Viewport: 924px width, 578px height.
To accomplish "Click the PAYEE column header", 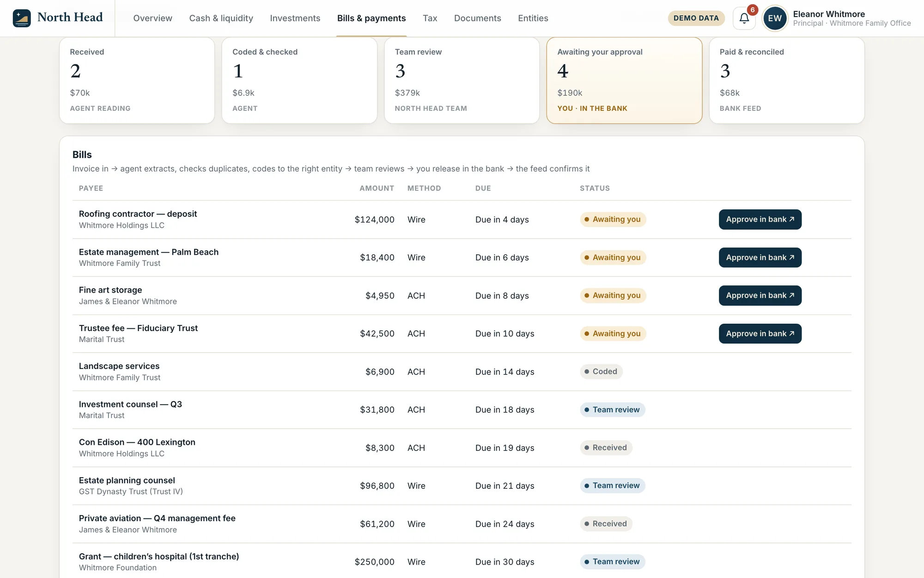I will 91,188.
